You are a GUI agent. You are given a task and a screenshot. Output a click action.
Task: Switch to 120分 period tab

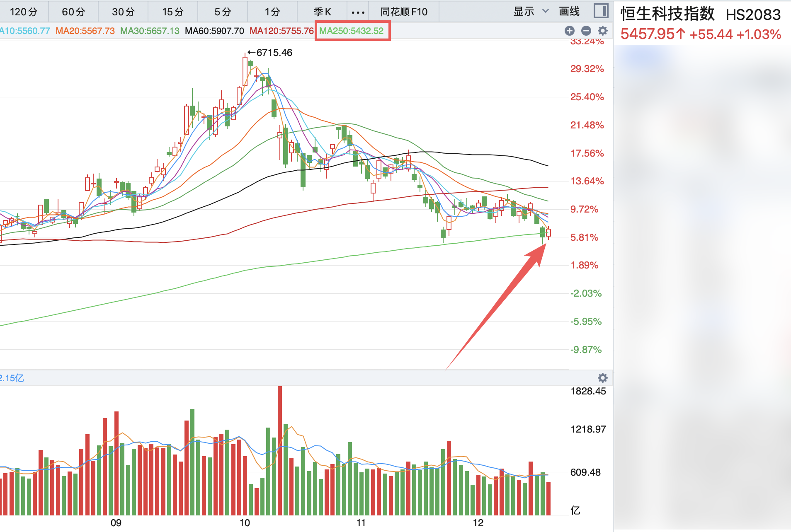point(24,12)
